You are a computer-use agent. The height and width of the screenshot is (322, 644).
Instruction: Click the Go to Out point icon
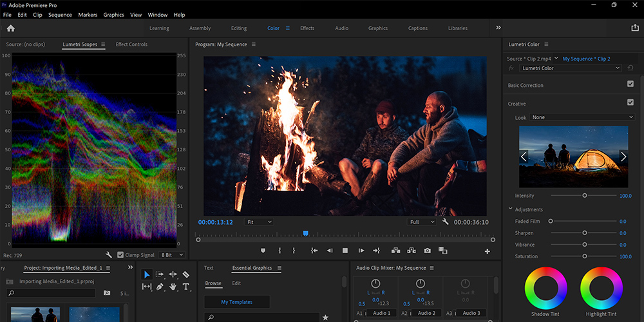[376, 251]
